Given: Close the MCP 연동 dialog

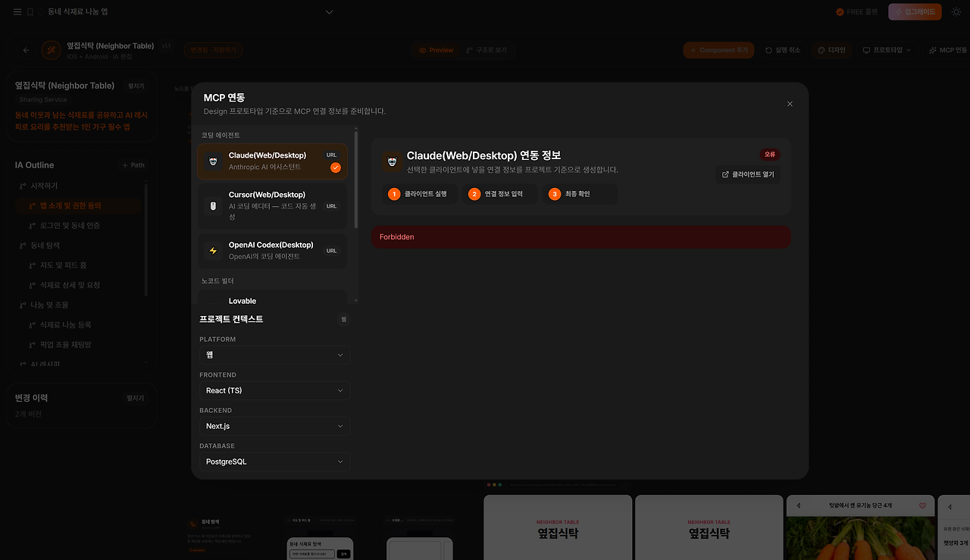Looking at the screenshot, I should pos(790,104).
